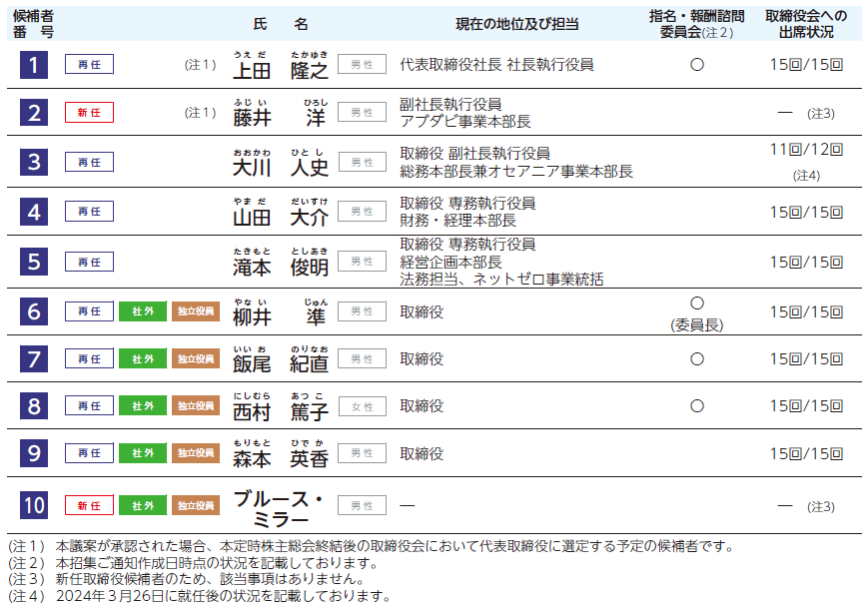Screen dimensions: 868x609
Task: Click the committee circle mark for 上田 隆之
Action: click(x=697, y=64)
